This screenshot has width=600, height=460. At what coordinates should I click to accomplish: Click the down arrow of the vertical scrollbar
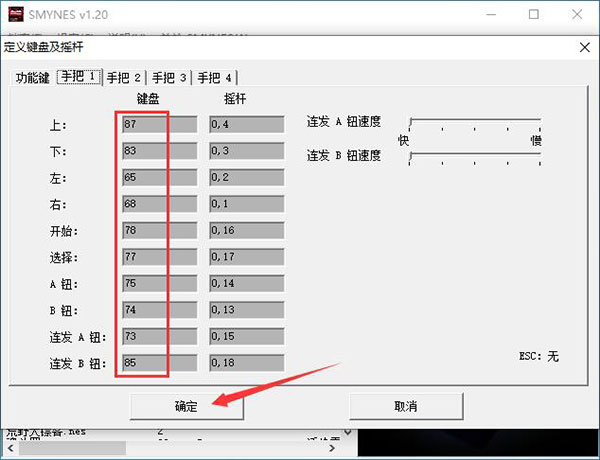click(347, 432)
